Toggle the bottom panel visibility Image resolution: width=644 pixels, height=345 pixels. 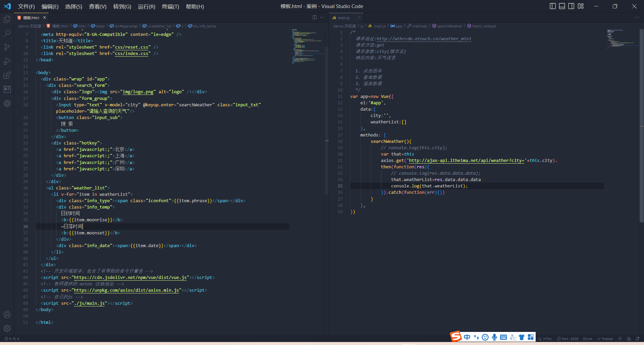(x=561, y=6)
